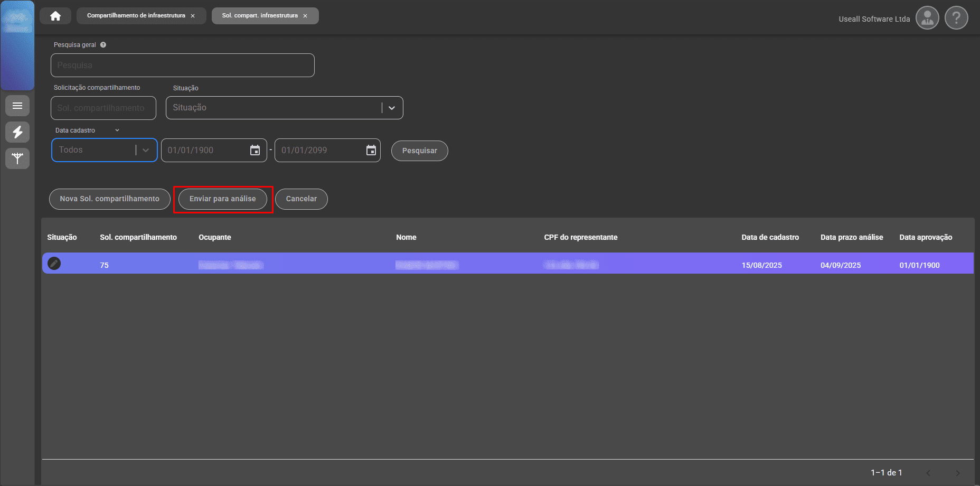Click the antenna tower sidebar icon
This screenshot has width=980, height=486.
[x=17, y=158]
